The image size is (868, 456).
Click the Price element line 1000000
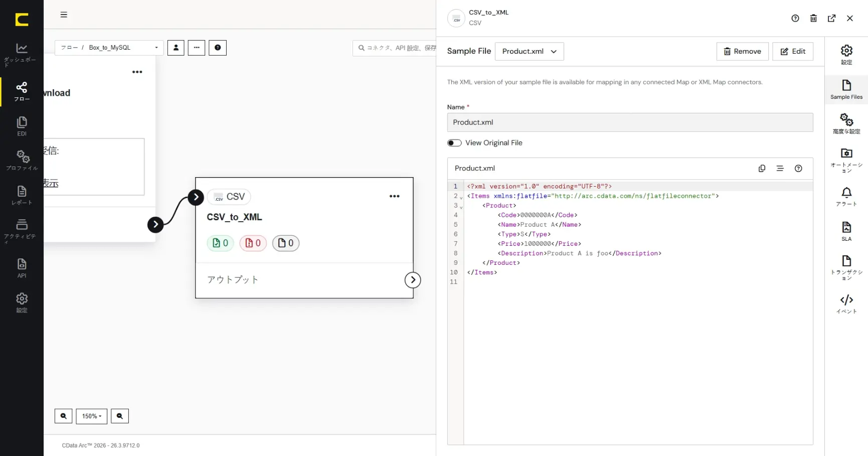539,244
